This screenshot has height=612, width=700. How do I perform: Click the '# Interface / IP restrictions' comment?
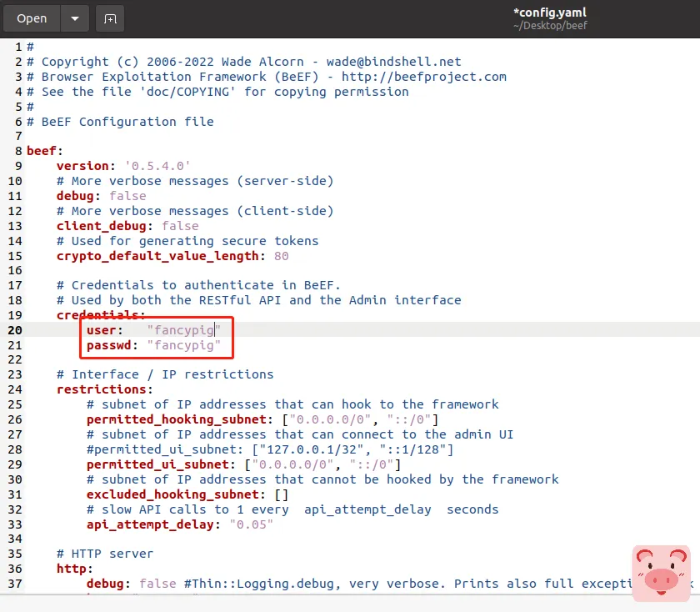click(x=165, y=374)
